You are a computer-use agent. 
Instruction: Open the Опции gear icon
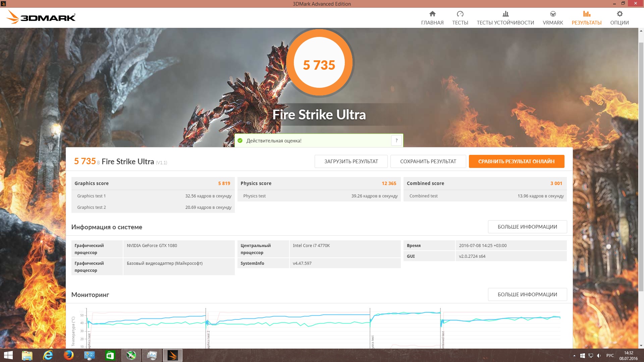coord(619,14)
